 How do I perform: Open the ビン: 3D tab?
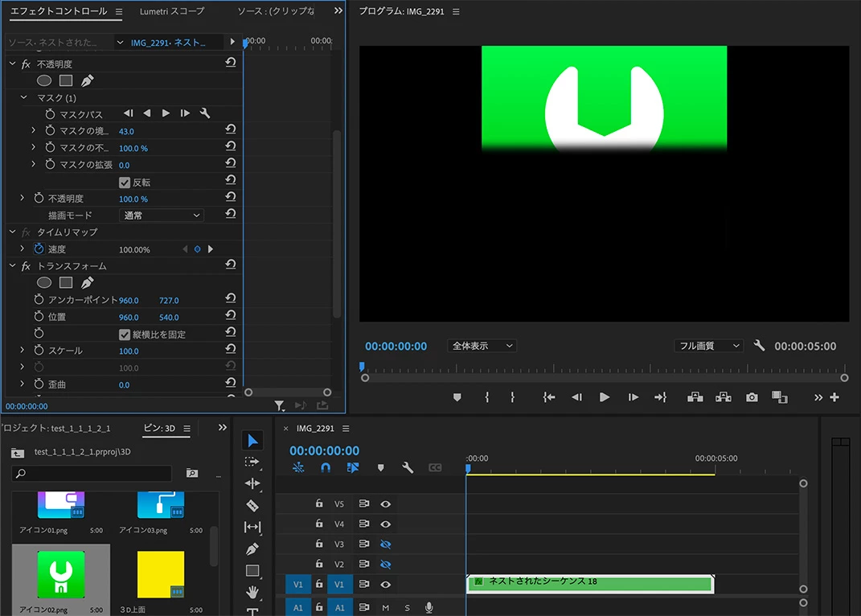tap(160, 428)
